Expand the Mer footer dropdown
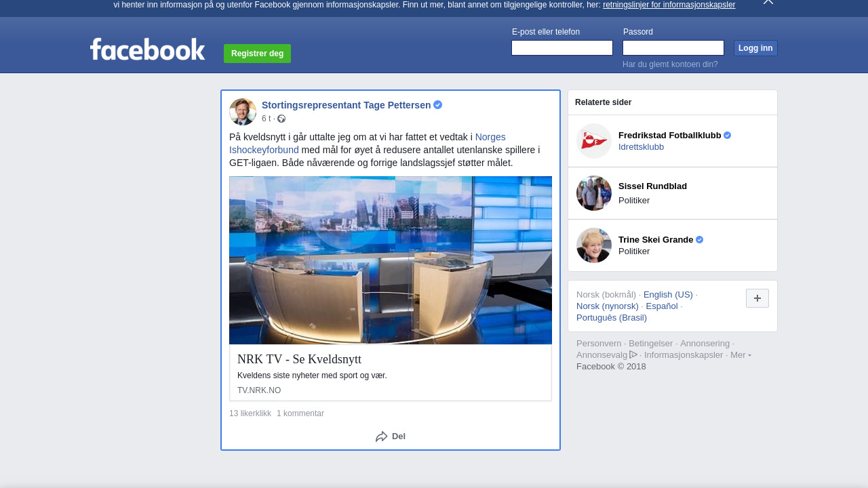The height and width of the screenshot is (488, 868). pyautogui.click(x=741, y=355)
